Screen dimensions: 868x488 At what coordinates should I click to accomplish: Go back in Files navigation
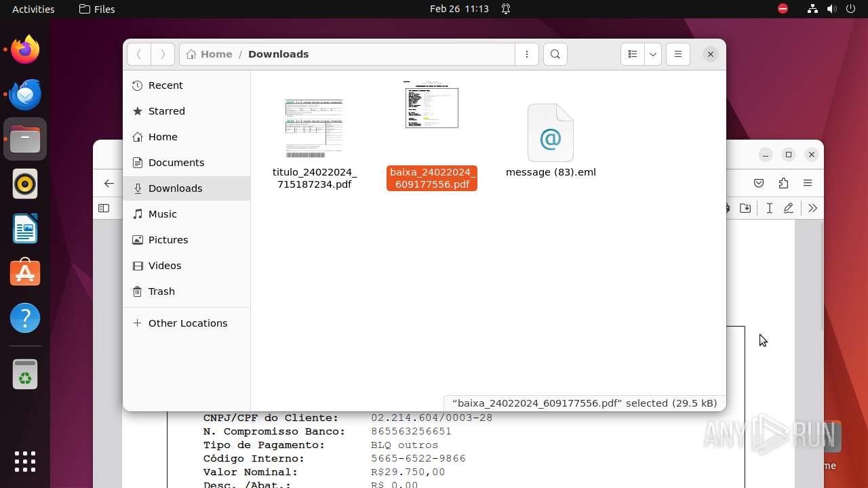coord(138,54)
